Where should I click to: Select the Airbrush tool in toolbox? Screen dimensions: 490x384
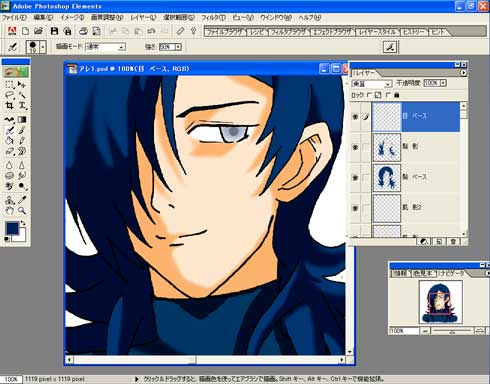coord(10,130)
